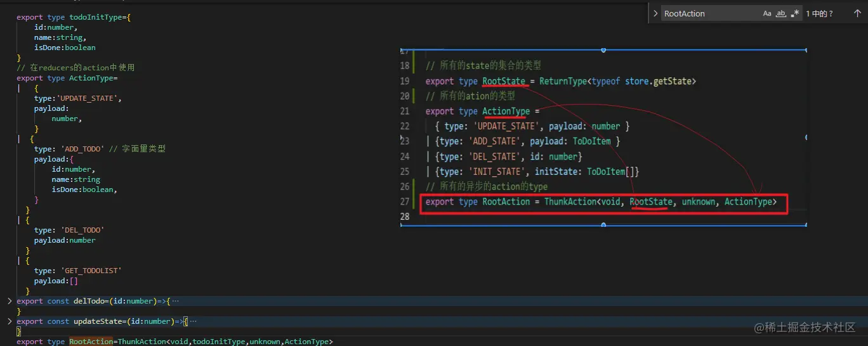Click the 'DEL_STATE' line 24 in image
Viewport: 868px width, 346px height.
pos(504,157)
